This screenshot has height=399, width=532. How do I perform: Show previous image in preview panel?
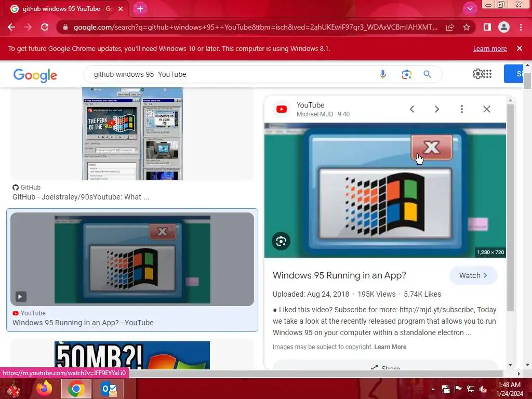tap(412, 109)
